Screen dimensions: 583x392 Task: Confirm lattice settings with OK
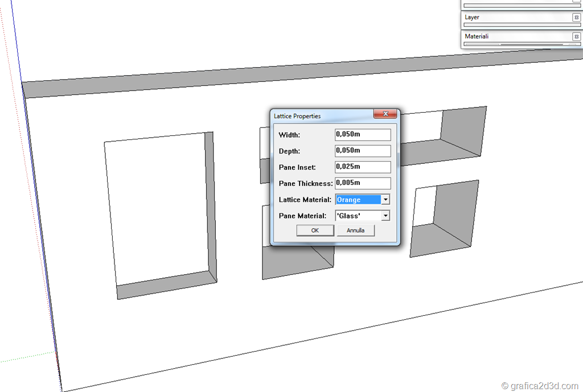point(314,230)
